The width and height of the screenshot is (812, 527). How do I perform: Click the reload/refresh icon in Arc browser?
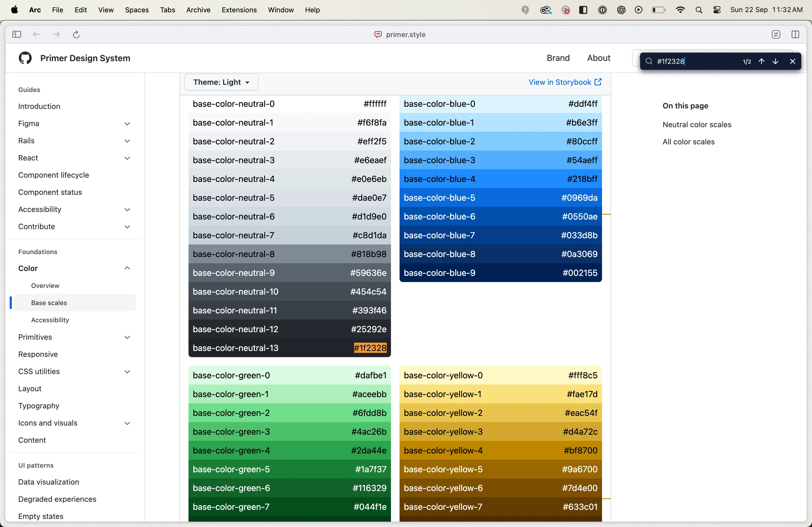76,34
